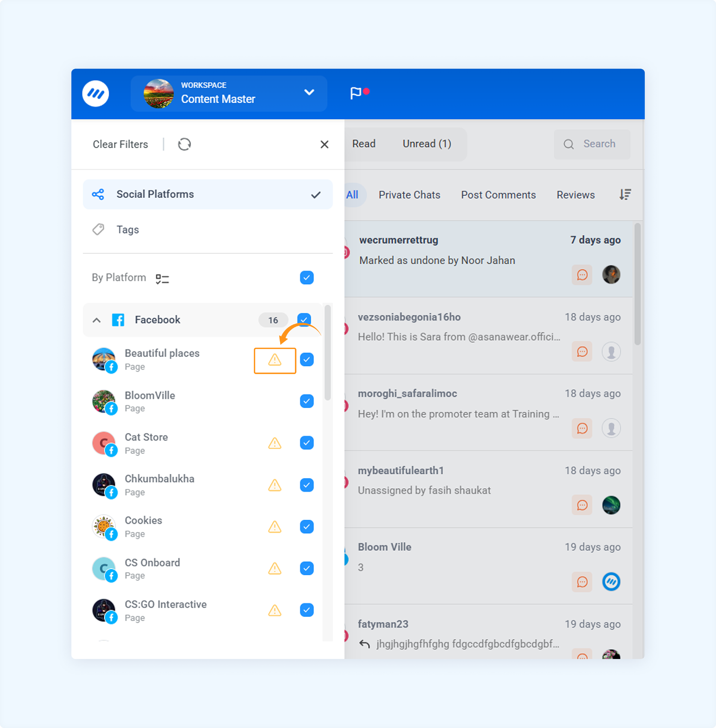The image size is (716, 728).
Task: Select the Social Platforms filter section
Action: pos(208,194)
